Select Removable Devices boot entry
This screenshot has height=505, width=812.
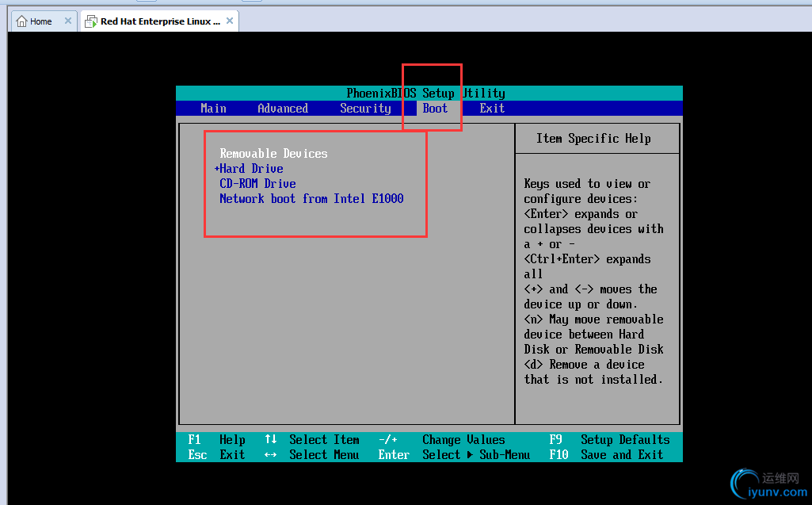click(x=273, y=154)
